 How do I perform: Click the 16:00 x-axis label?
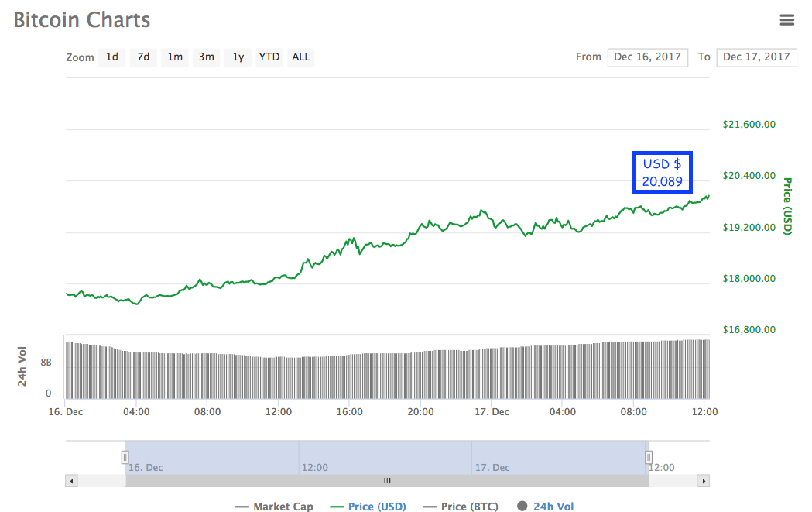pos(350,412)
